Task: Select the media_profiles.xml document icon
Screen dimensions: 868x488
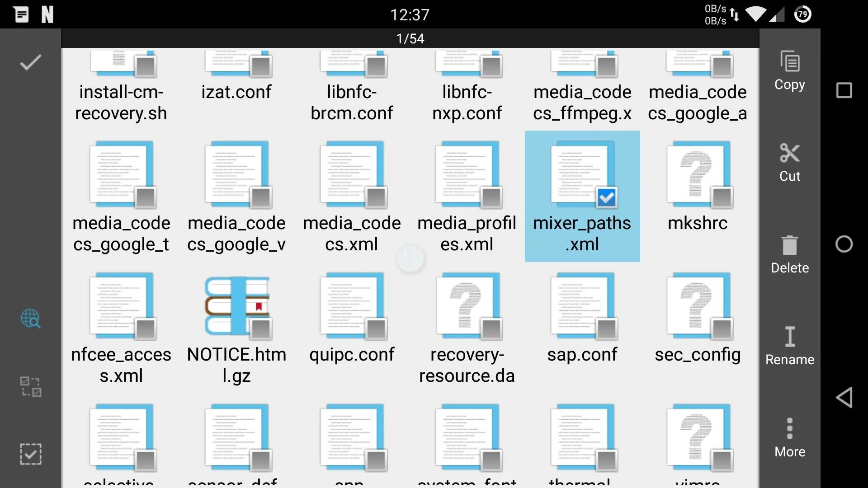Action: point(468,174)
